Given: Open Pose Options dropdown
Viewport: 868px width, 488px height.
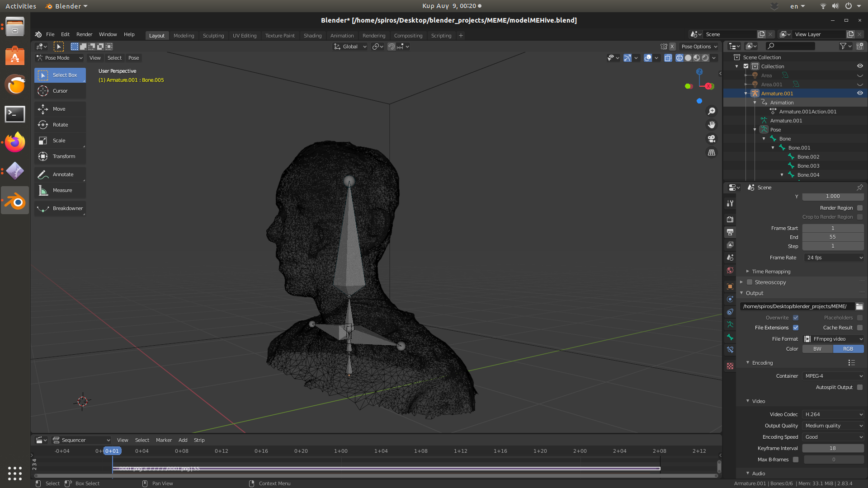Looking at the screenshot, I should pos(699,47).
